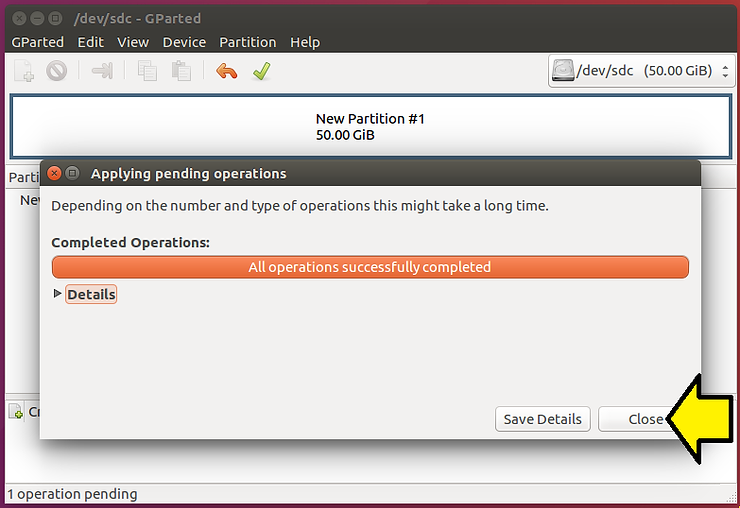740x508 pixels.
Task: Select the Resize/Move partition toolbar icon
Action: click(x=102, y=71)
